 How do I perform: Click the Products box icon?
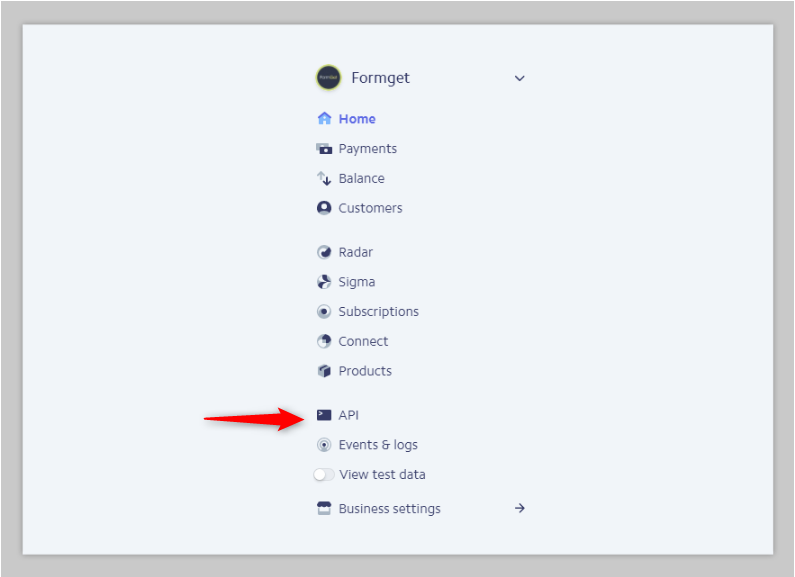324,371
